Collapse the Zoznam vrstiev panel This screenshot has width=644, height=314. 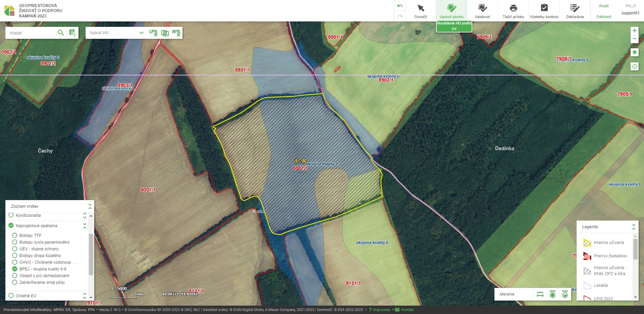point(90,206)
